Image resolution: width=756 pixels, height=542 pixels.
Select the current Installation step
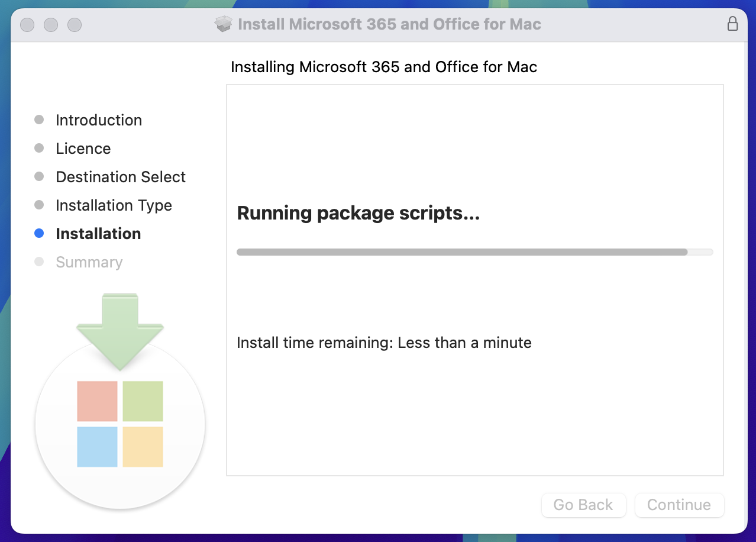pos(98,234)
